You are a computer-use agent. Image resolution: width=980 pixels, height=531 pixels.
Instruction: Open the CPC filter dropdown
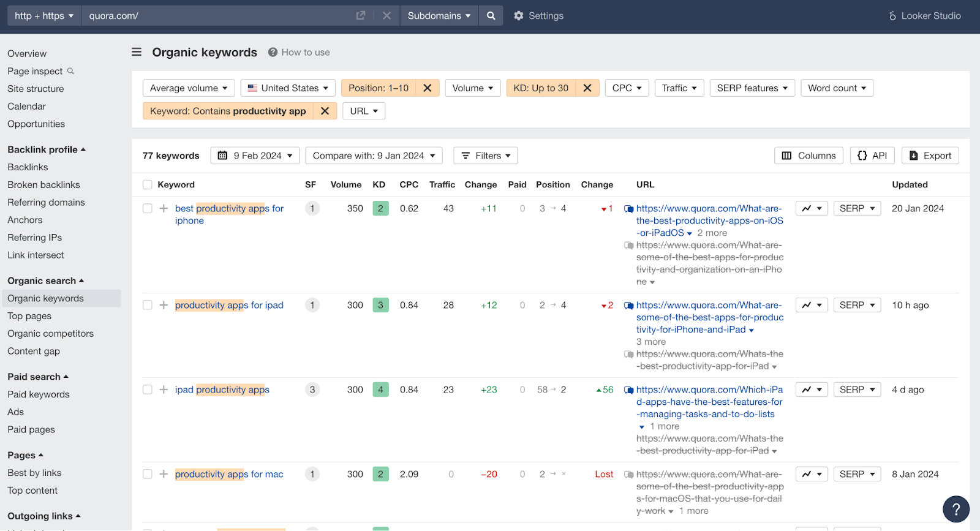627,88
